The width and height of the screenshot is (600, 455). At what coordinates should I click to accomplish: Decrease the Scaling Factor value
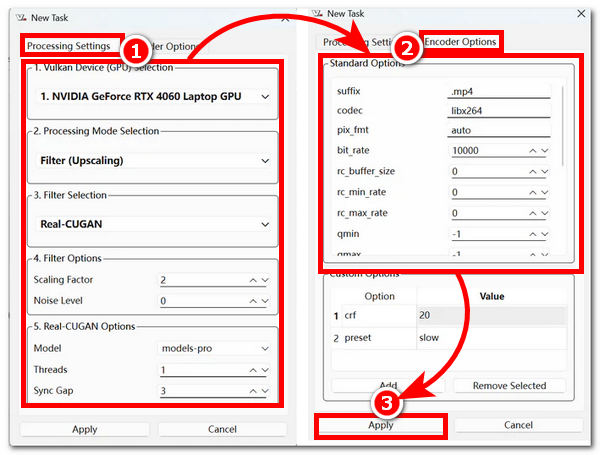click(x=265, y=281)
